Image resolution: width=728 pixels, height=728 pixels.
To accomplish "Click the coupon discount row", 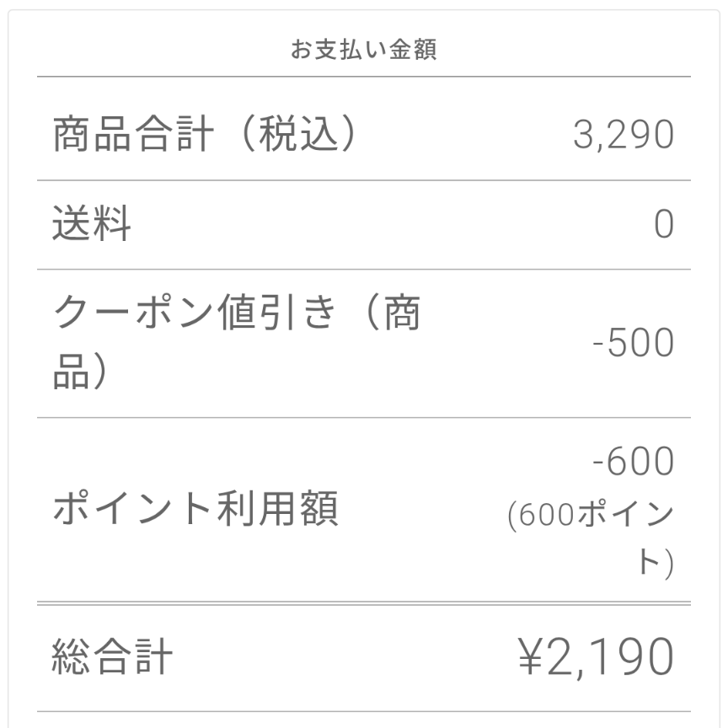I will tap(364, 344).
